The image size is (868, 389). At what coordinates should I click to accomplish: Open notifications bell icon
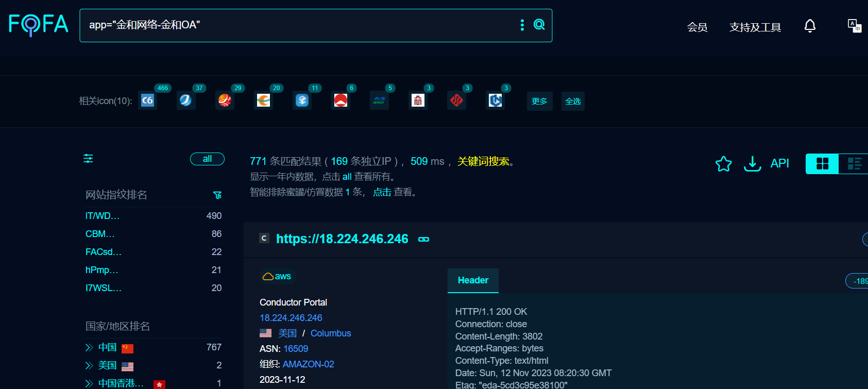(810, 26)
